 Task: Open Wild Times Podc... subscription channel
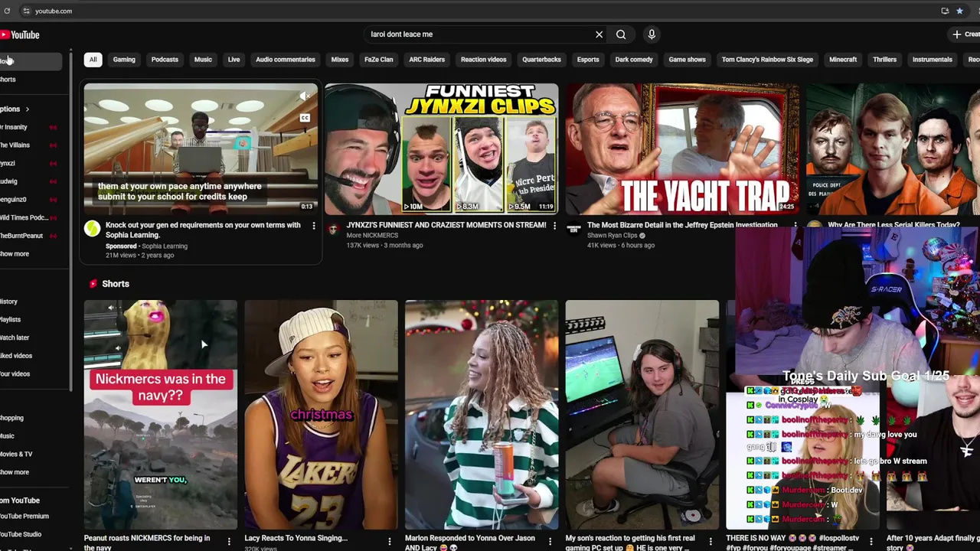[24, 217]
